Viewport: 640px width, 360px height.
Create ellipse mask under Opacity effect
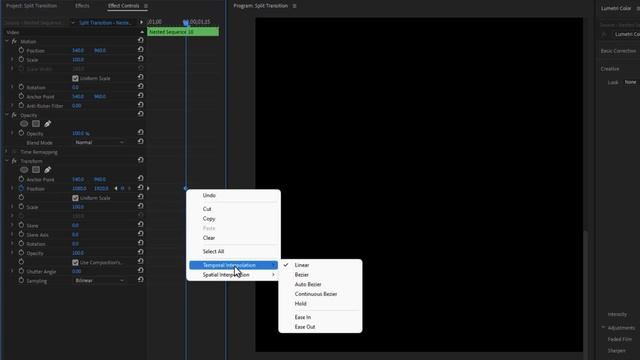(24, 124)
